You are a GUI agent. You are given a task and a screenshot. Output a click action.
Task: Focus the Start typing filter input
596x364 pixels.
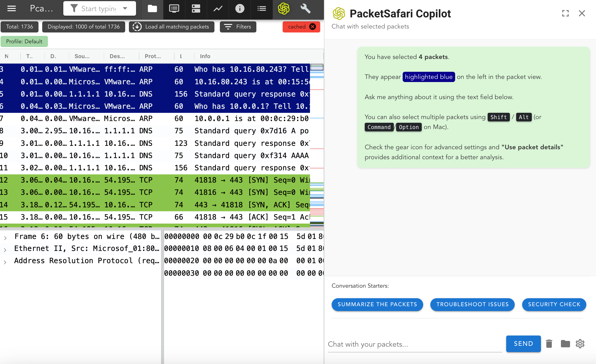coord(99,9)
